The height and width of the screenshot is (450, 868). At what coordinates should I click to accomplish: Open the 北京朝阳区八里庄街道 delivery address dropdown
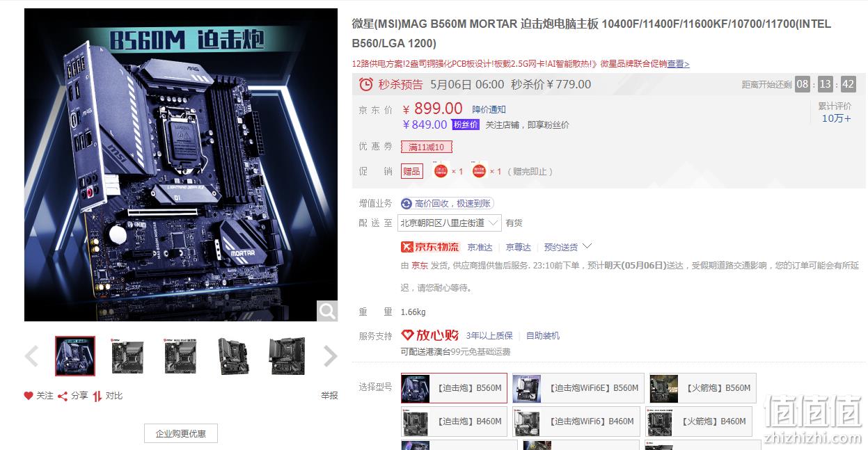449,223
